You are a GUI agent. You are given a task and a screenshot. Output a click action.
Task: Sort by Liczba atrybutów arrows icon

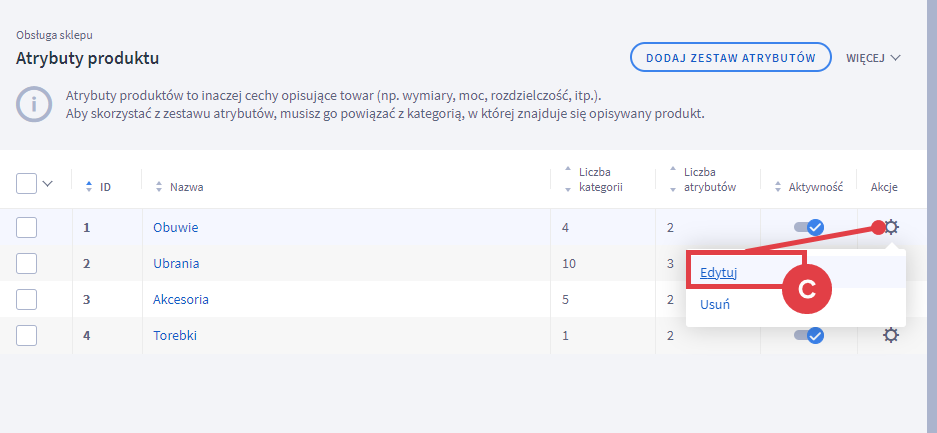point(672,179)
